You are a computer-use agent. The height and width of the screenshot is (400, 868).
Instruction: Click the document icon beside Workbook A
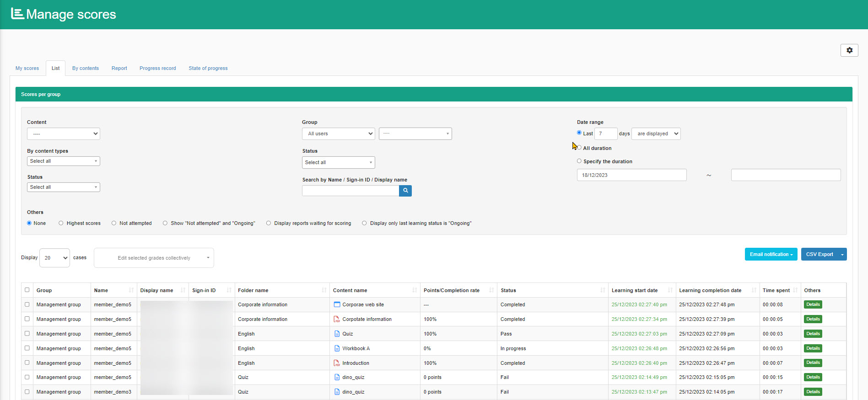click(x=337, y=348)
